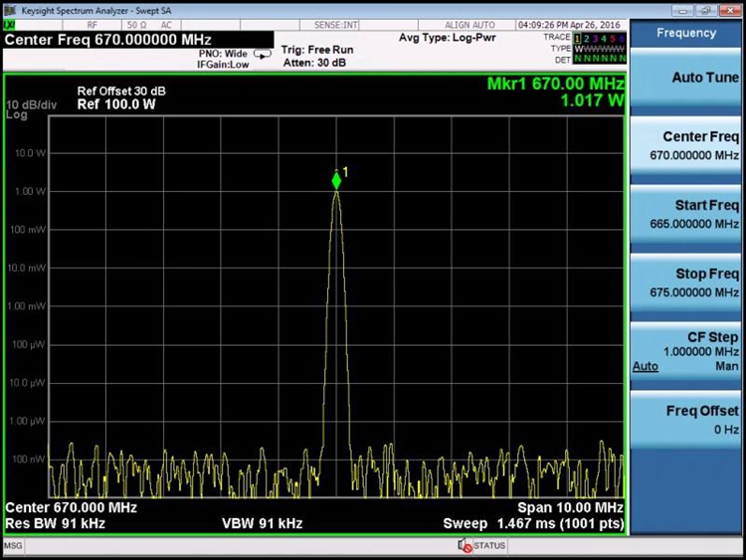
Task: Click the MSG area in status bar
Action: (13, 545)
